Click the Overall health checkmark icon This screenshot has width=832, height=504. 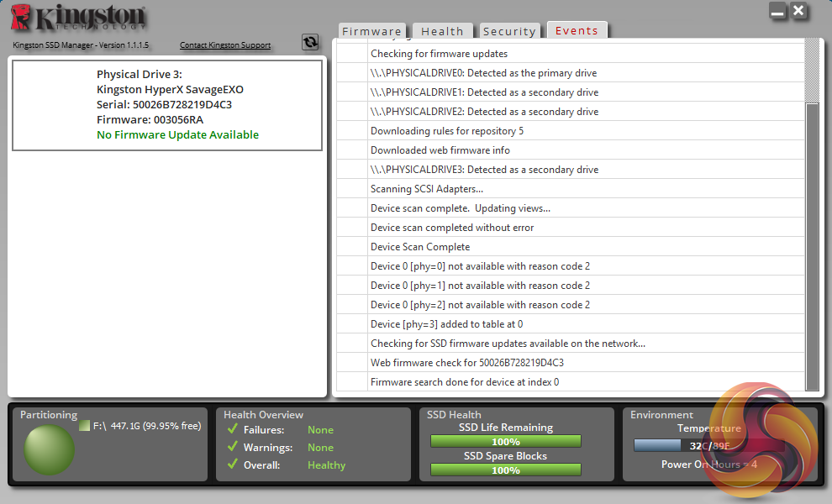tap(233, 465)
